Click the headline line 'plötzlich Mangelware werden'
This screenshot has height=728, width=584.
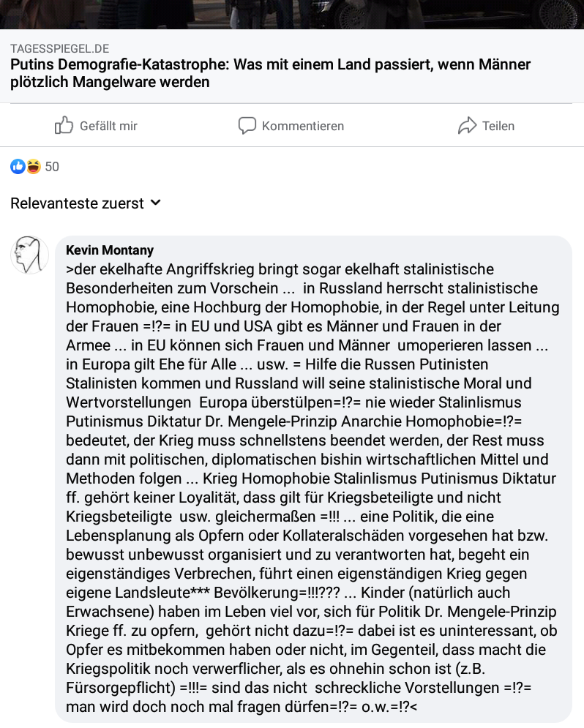tap(110, 82)
